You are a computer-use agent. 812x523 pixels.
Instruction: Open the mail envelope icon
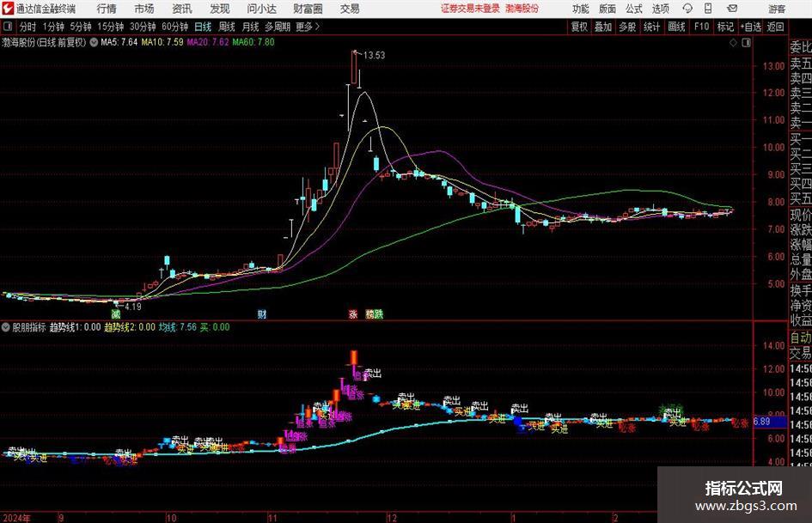tap(732, 9)
